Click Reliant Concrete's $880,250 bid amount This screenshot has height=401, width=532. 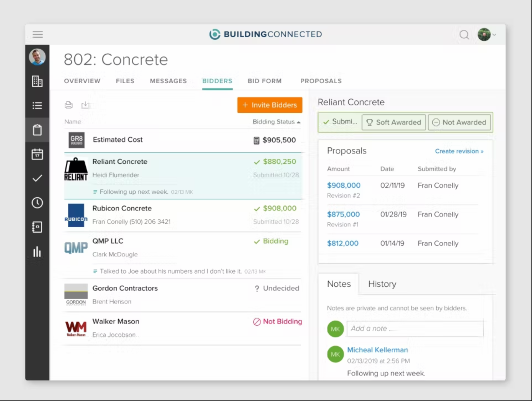279,162
